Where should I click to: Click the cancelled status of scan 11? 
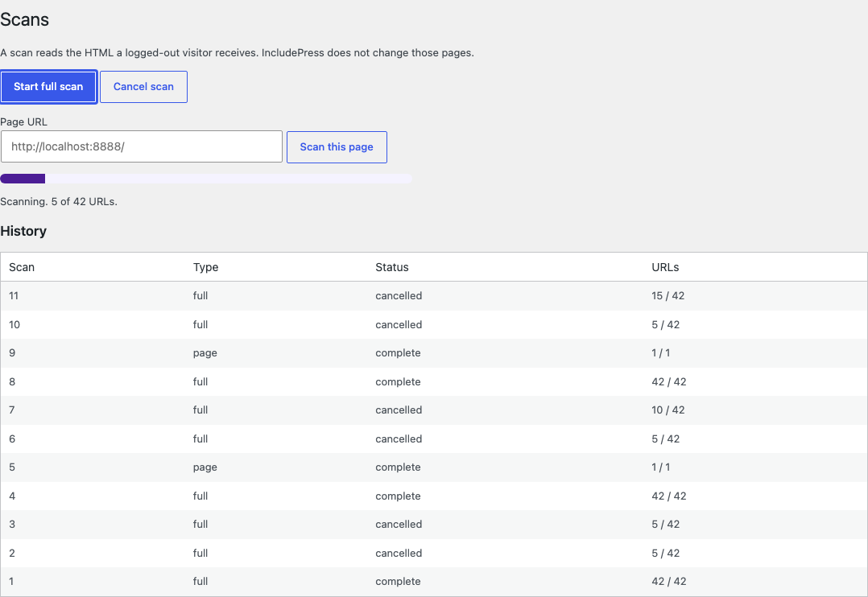coord(399,296)
